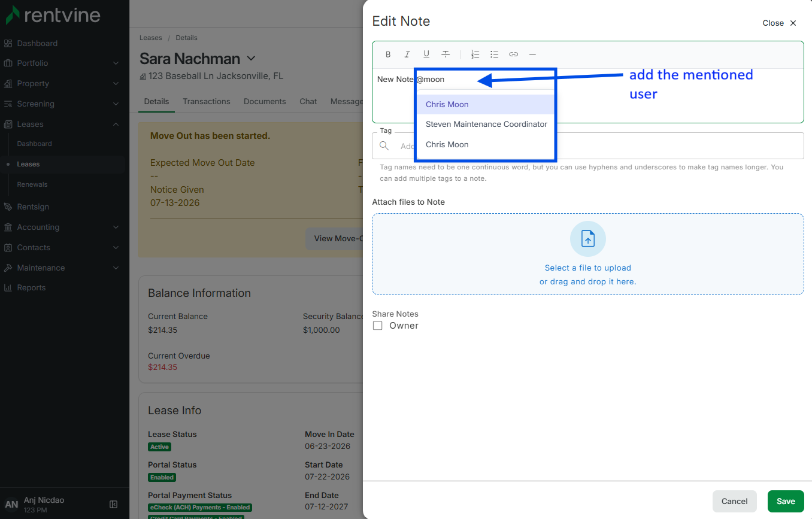Open the Sara Nachman name dropdown
812x519 pixels.
(252, 59)
